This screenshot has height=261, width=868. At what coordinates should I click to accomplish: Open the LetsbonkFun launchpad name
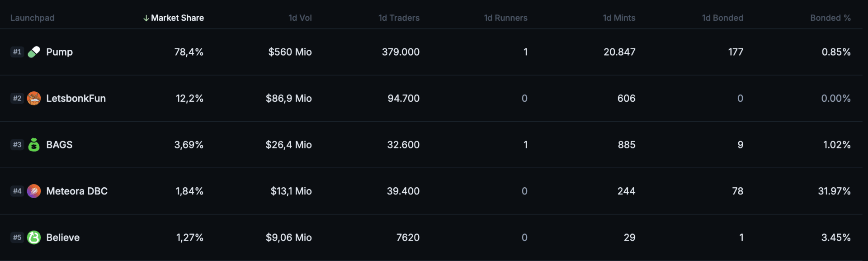point(76,98)
